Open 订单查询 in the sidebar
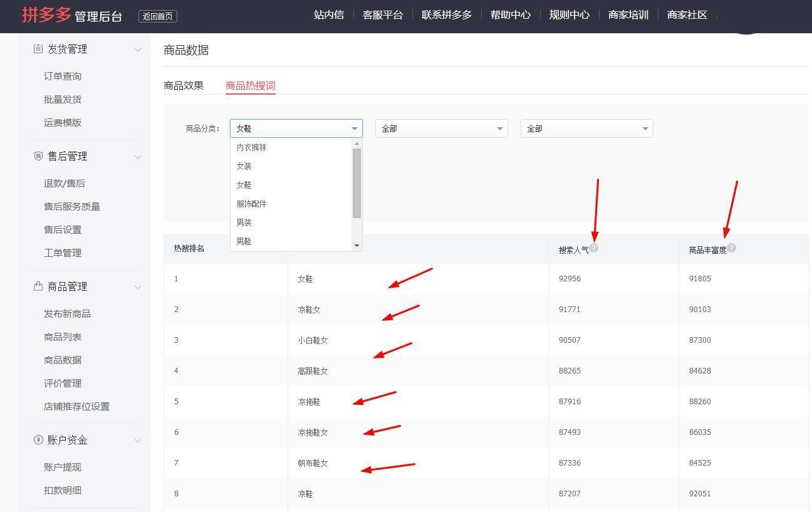Screen dimensions: 812x512 coord(63,76)
